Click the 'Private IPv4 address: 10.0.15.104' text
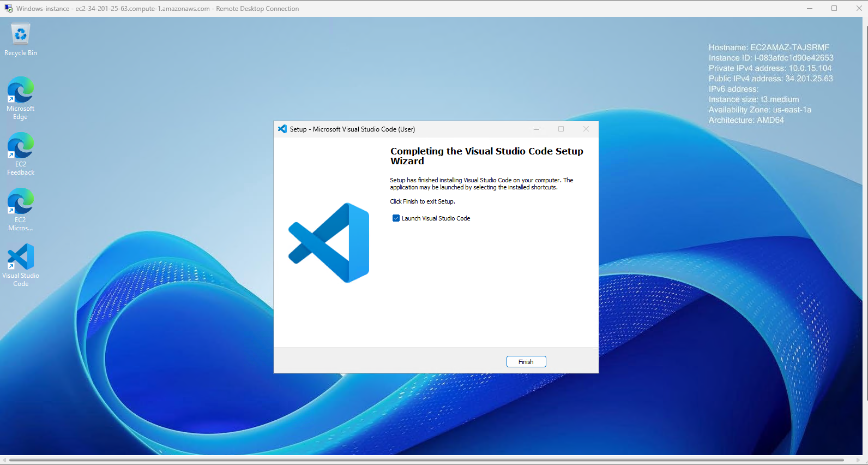Image resolution: width=868 pixels, height=465 pixels. click(770, 68)
